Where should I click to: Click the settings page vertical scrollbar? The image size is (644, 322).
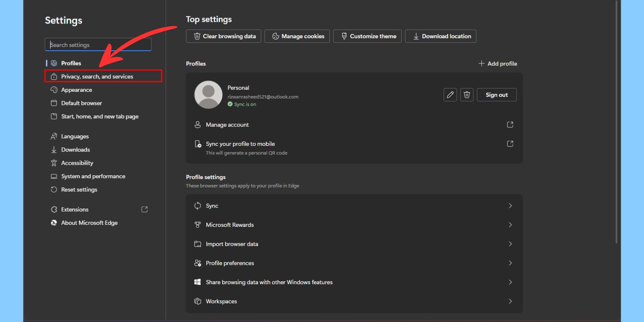click(x=616, y=122)
